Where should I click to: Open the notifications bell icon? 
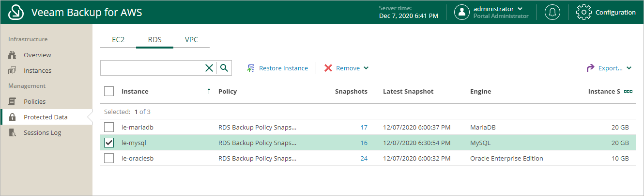tap(552, 12)
